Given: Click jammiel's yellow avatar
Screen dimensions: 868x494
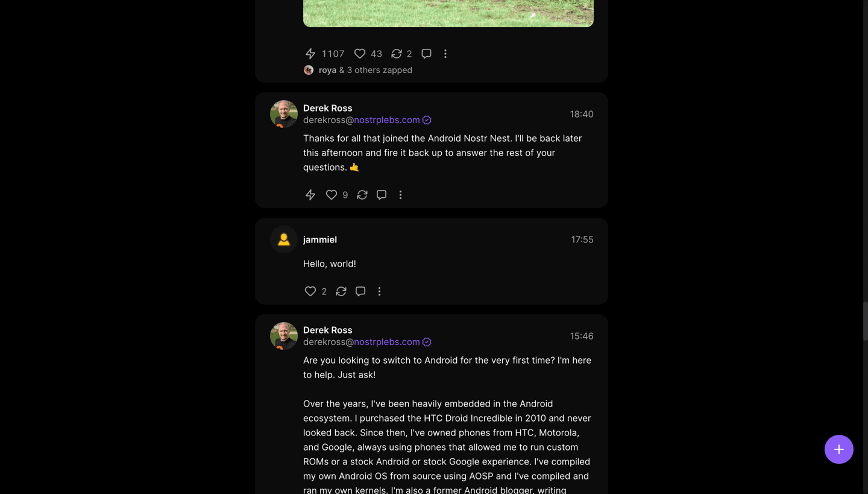Looking at the screenshot, I should tap(283, 239).
